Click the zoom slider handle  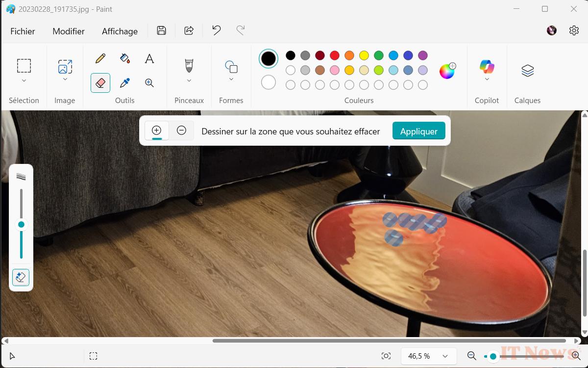pyautogui.click(x=493, y=356)
